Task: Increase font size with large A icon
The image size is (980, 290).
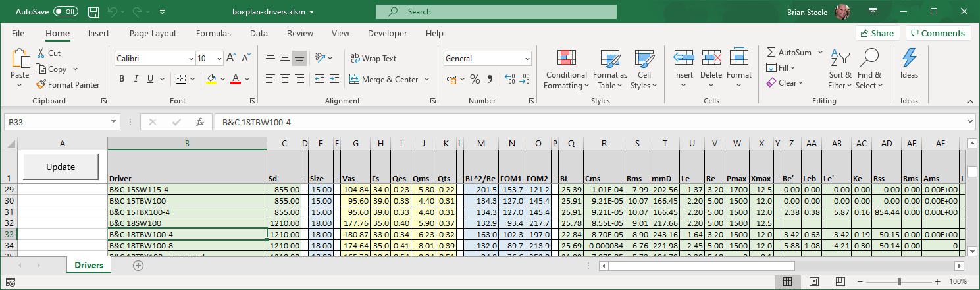Action: pos(231,58)
